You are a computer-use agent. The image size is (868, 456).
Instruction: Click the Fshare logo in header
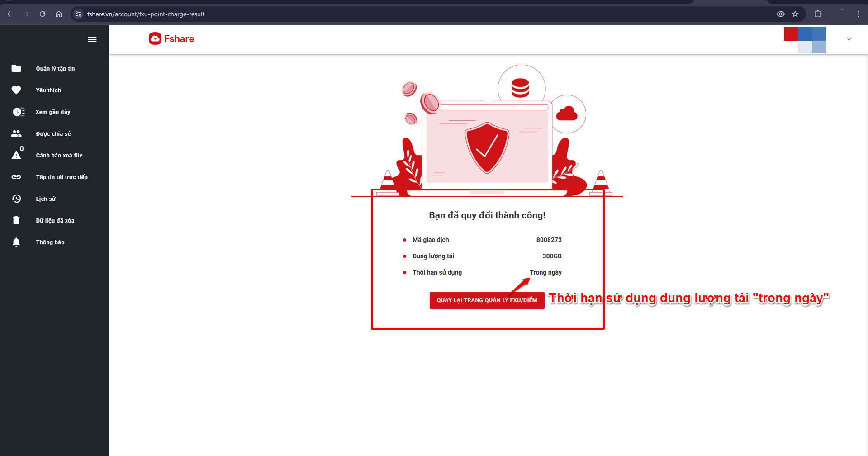click(x=171, y=39)
